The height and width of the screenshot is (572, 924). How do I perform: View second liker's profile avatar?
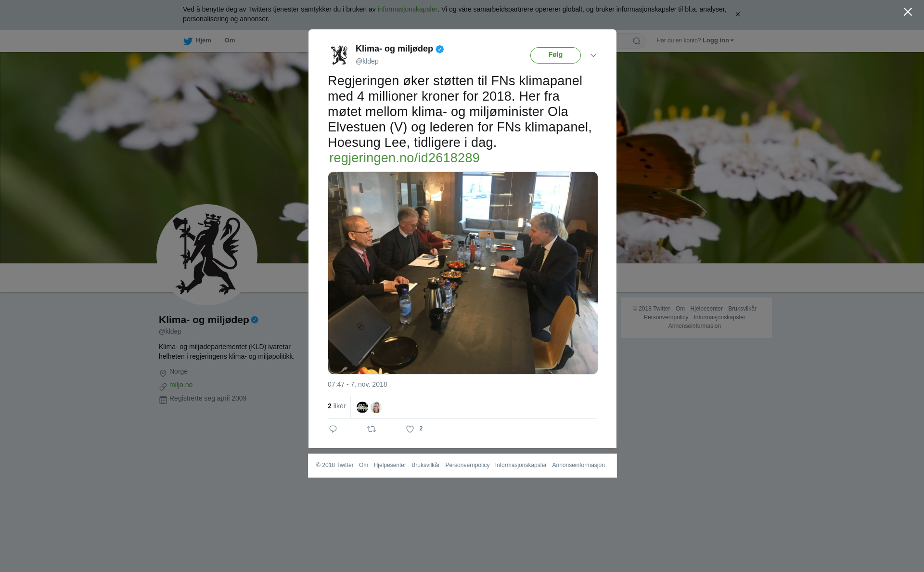coord(376,407)
